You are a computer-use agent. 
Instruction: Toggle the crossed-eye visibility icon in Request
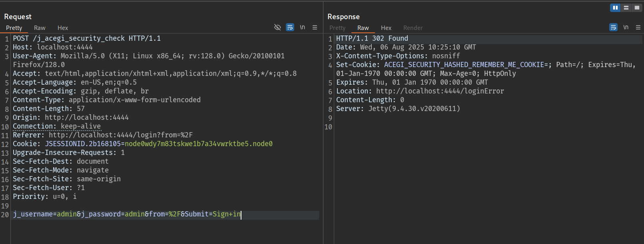[277, 27]
